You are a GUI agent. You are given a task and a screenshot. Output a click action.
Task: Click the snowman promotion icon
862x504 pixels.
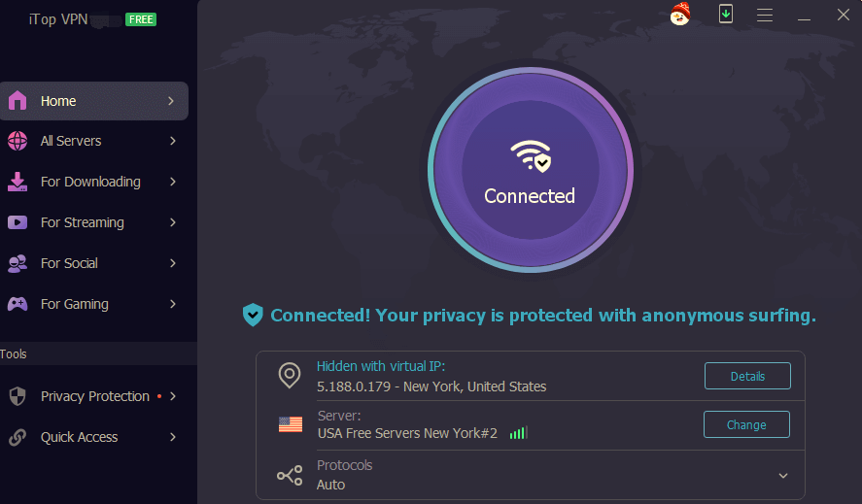pos(680,14)
